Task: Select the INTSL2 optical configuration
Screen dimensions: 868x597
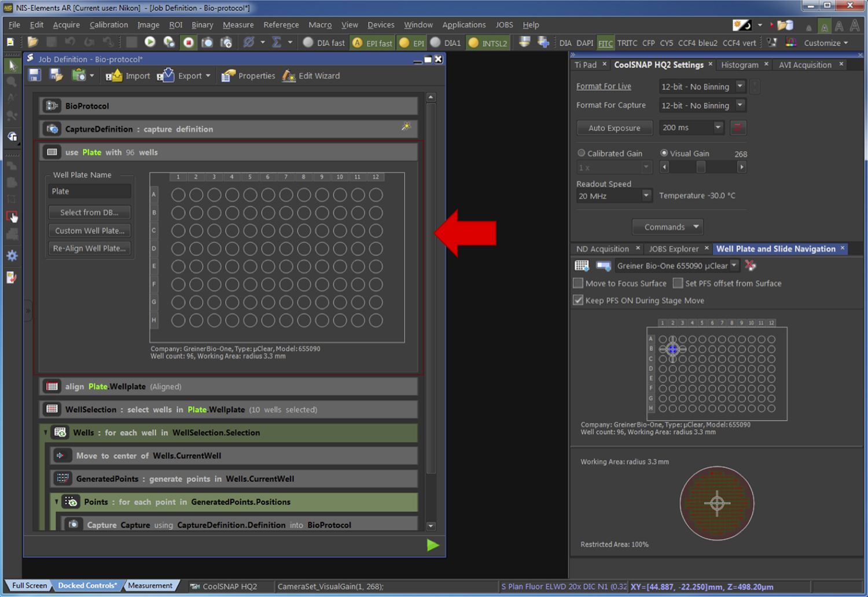Action: pos(488,43)
